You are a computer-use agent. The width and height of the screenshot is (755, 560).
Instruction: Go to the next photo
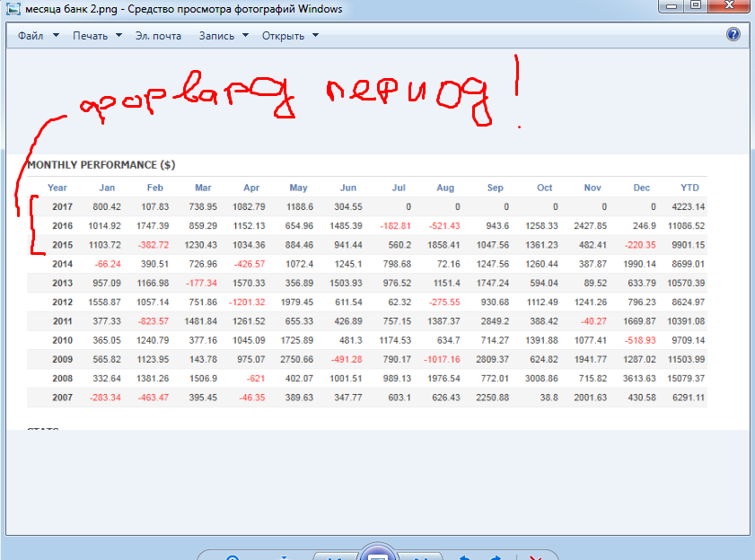[420, 557]
